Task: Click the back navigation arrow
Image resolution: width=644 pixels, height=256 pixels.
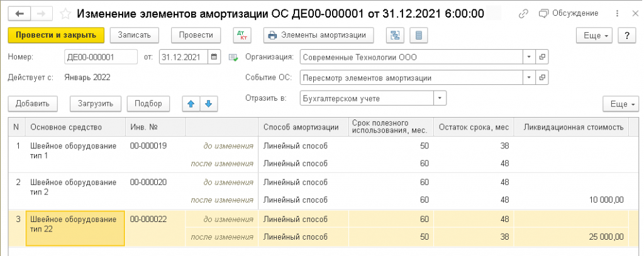Action: [x=18, y=13]
